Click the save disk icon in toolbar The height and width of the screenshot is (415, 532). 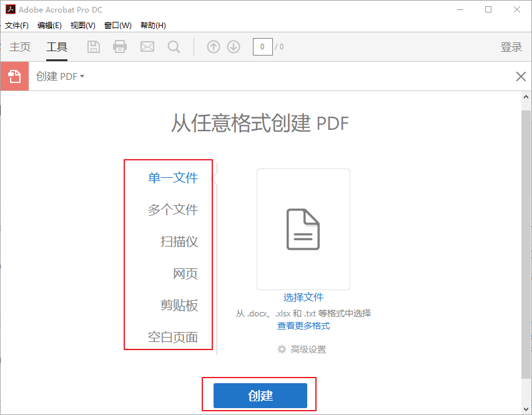pos(94,47)
